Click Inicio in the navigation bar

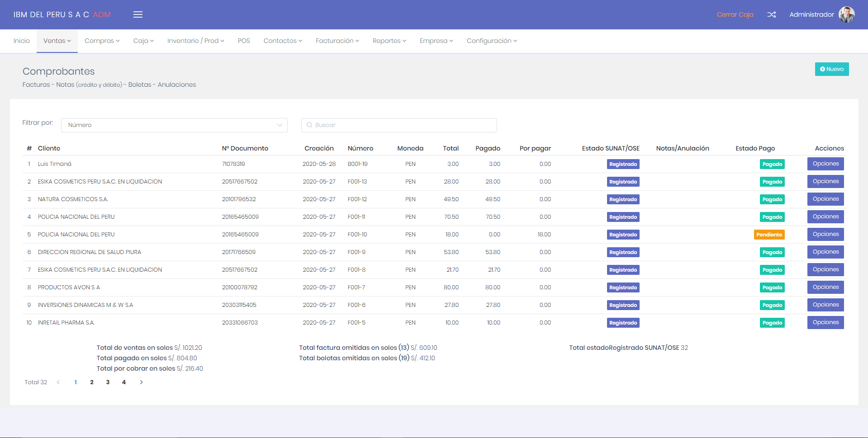[x=22, y=41]
